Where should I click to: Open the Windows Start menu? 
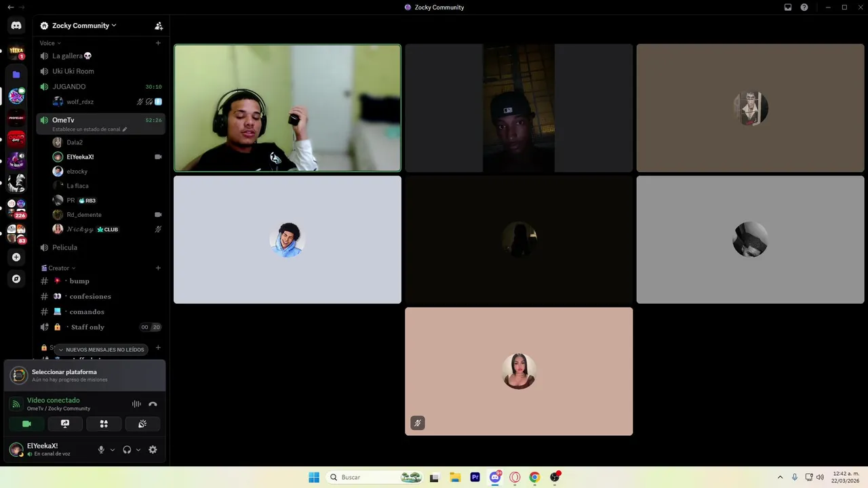(x=314, y=477)
